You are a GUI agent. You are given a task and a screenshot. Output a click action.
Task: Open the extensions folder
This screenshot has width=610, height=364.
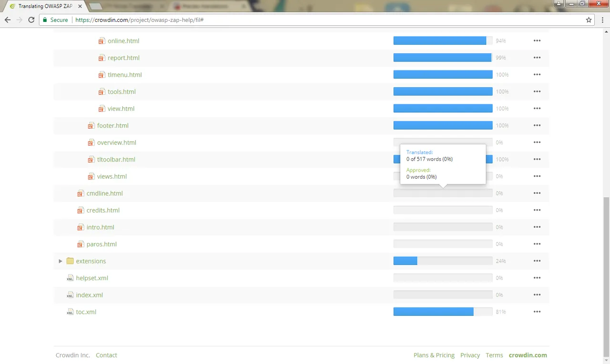click(91, 261)
